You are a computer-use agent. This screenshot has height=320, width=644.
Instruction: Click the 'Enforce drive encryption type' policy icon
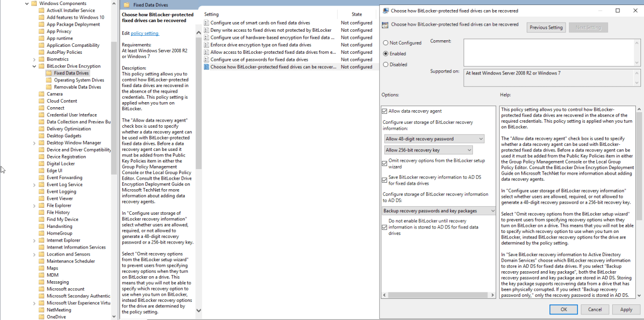(206, 45)
